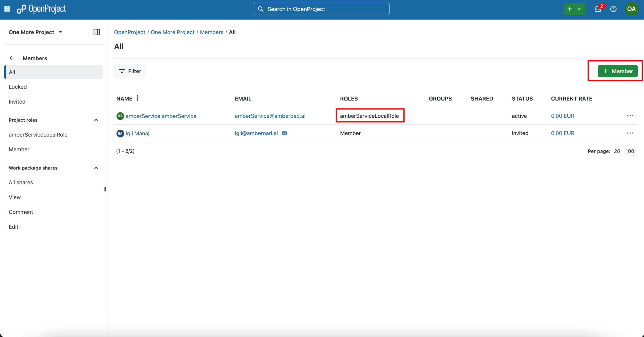Select the View shares item
Viewport: 644px width, 337px height.
15,197
